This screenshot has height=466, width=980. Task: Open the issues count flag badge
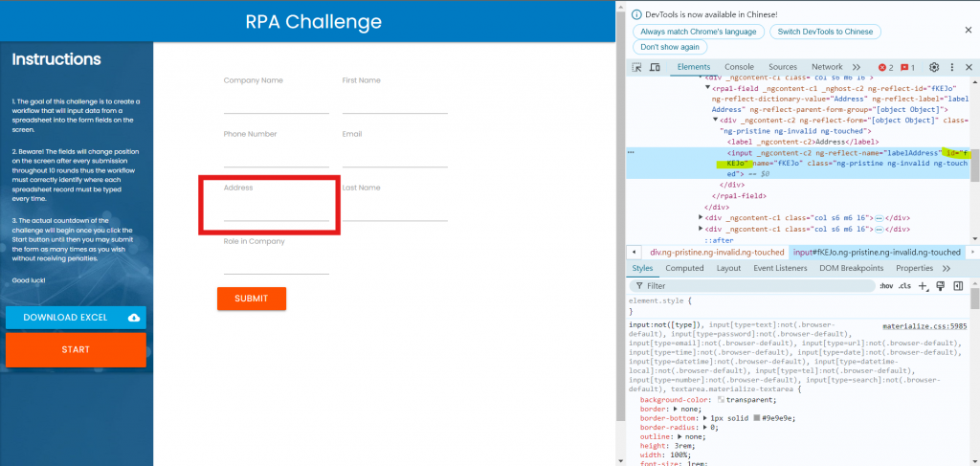[907, 68]
